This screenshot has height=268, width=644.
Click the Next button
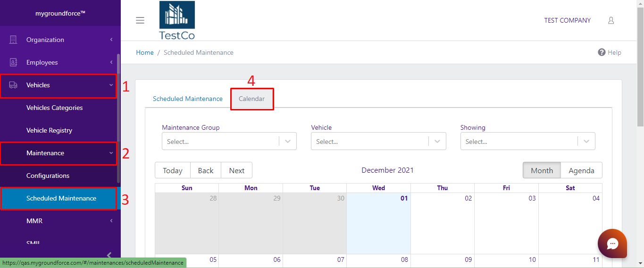(x=237, y=170)
